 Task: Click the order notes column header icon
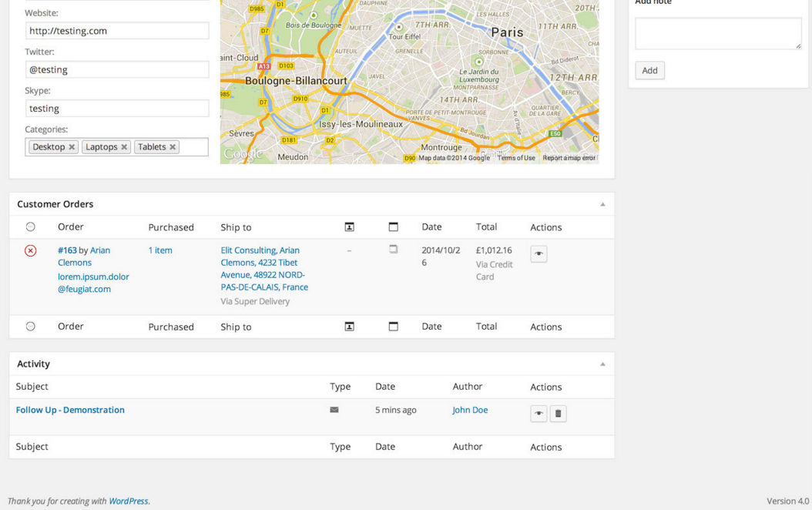click(393, 226)
